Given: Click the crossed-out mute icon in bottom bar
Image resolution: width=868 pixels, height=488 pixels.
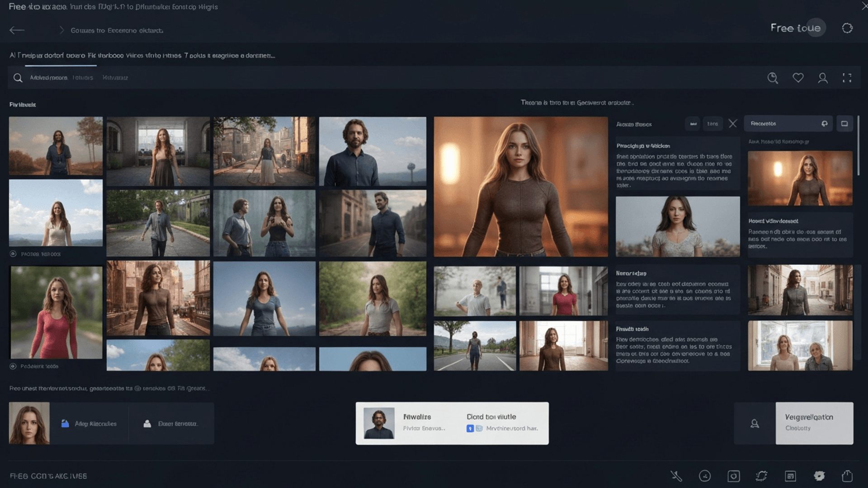Looking at the screenshot, I should click(676, 476).
